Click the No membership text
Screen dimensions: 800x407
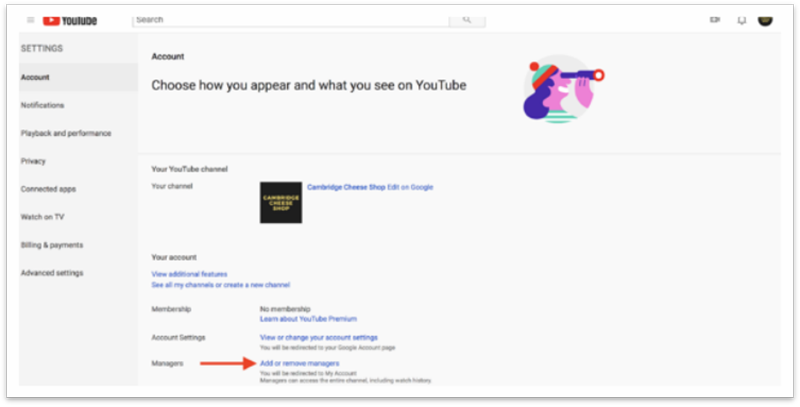tap(285, 310)
